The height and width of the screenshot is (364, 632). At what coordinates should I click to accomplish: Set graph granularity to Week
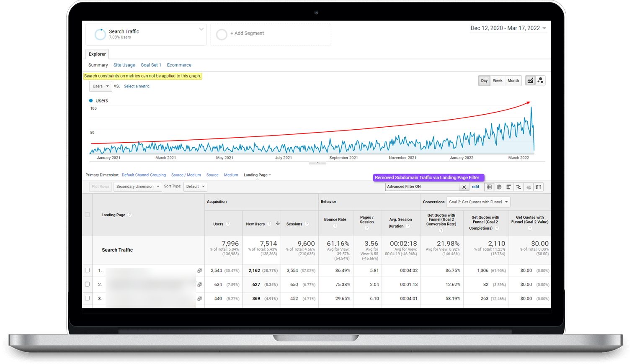point(498,81)
